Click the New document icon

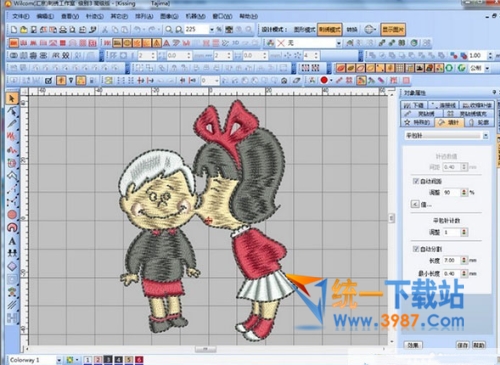point(14,30)
